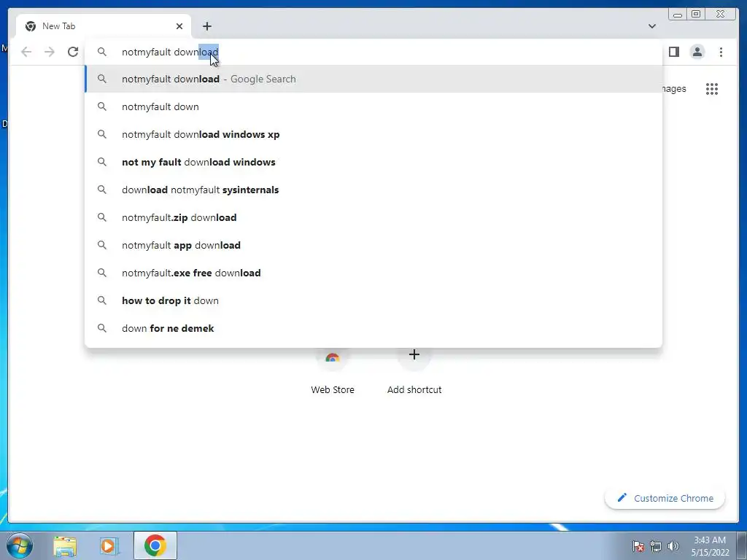747x560 pixels.
Task: Click the browser back arrow
Action: 26,52
